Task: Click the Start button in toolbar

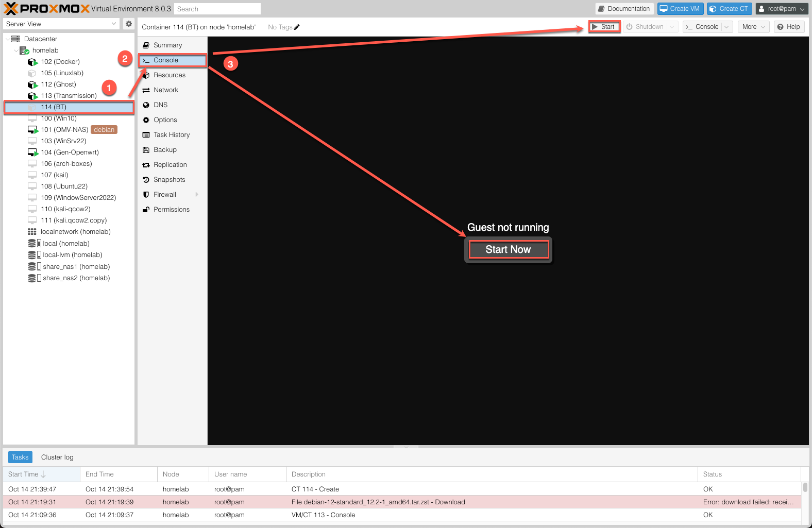Action: point(604,27)
